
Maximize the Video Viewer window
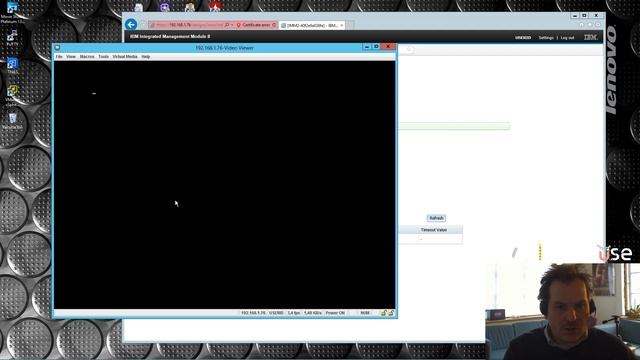tap(376, 47)
